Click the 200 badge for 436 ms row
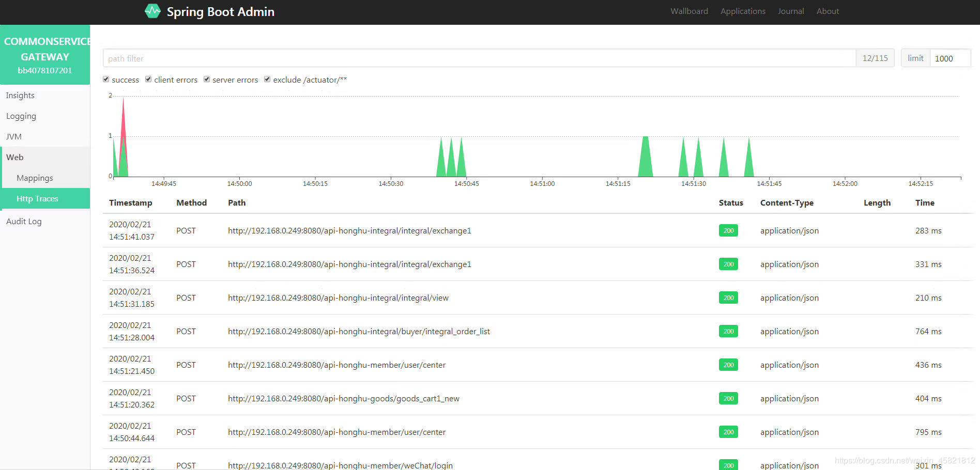The width and height of the screenshot is (980, 470). click(728, 365)
